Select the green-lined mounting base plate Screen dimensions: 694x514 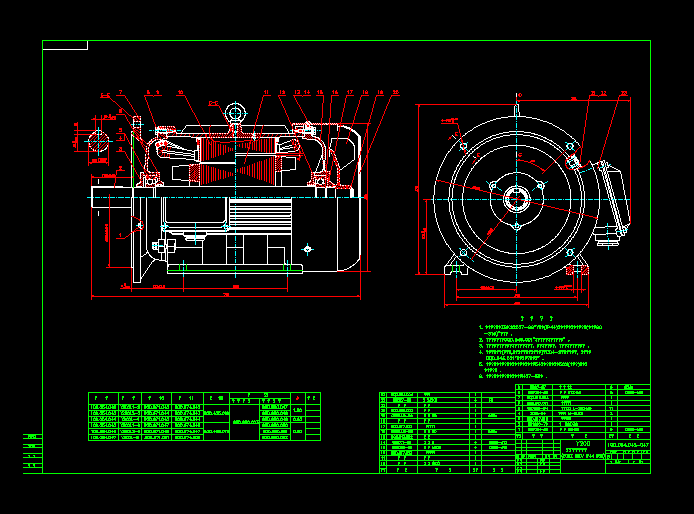click(x=235, y=268)
